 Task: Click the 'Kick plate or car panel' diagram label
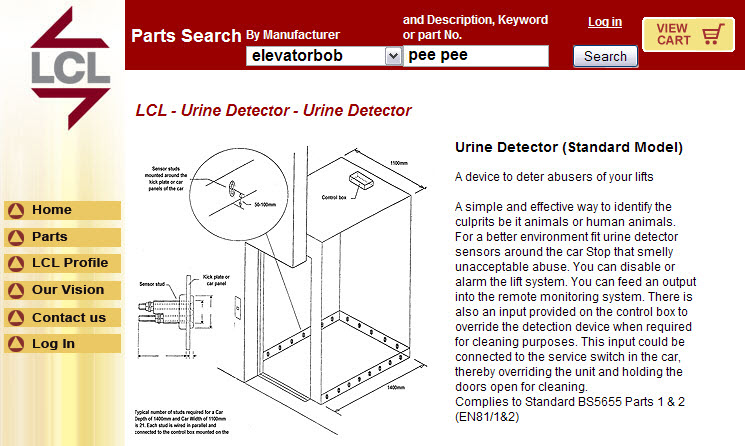(216, 280)
